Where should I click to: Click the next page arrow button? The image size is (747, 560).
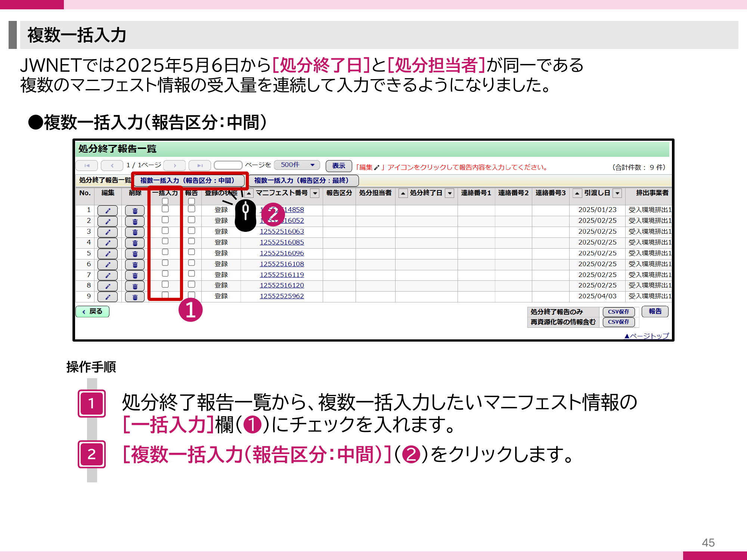175,165
